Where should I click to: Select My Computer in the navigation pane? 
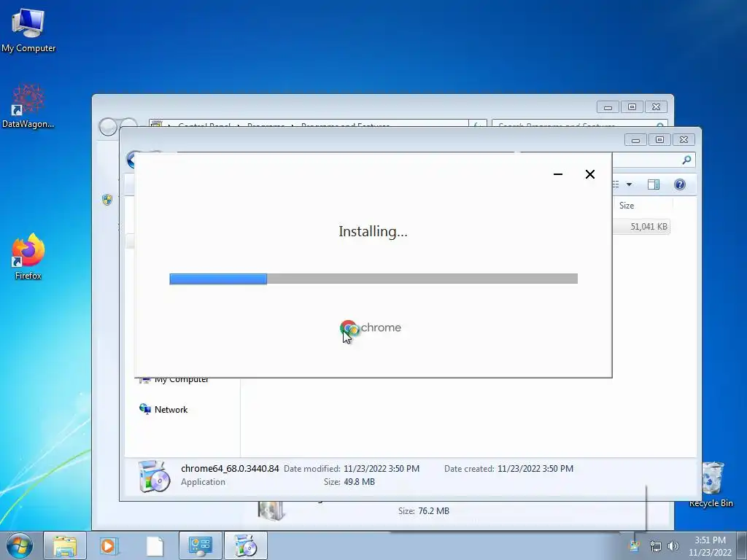pos(174,379)
